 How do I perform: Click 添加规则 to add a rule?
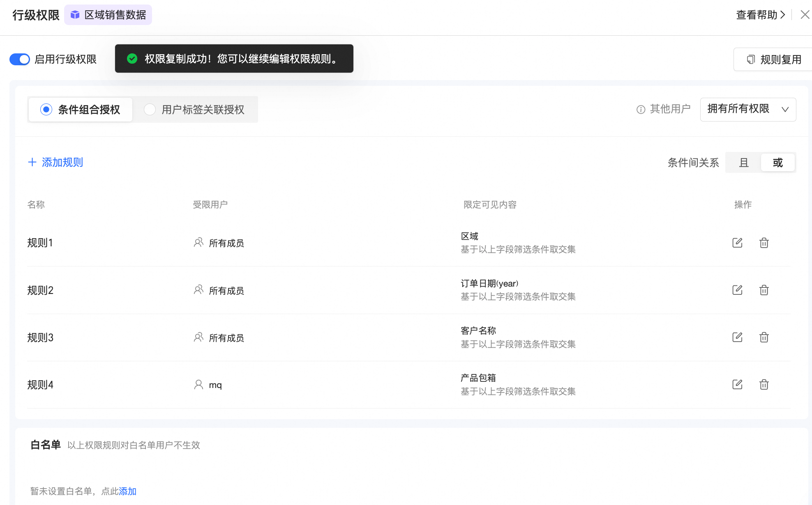click(x=55, y=162)
